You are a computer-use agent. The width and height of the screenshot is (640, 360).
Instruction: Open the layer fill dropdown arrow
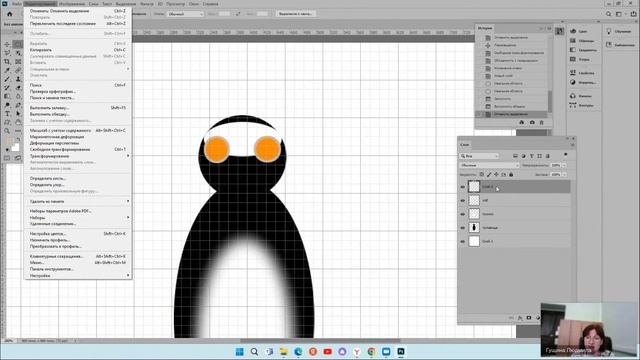[x=564, y=175]
